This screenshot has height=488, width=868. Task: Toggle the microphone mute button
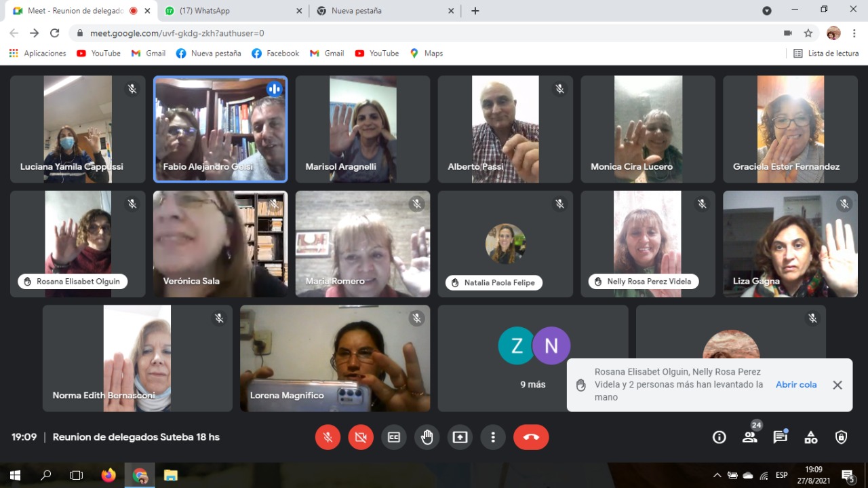(328, 438)
